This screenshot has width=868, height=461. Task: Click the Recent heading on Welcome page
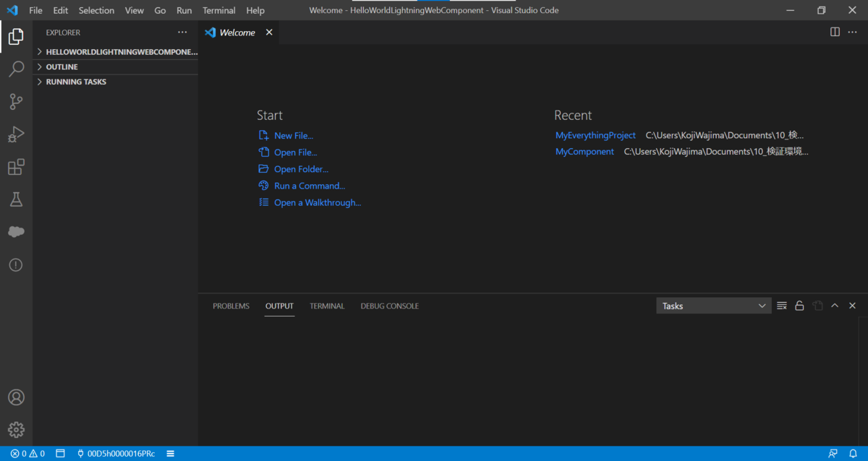tap(573, 115)
